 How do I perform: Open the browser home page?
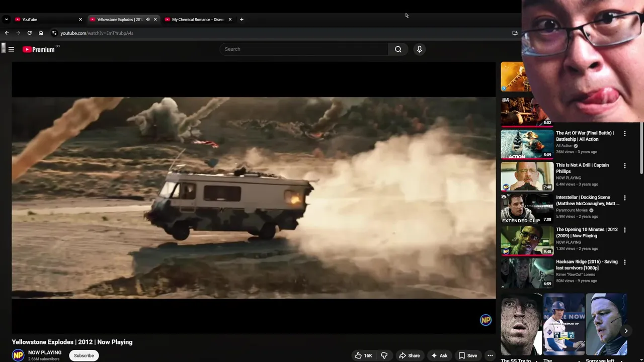tap(41, 33)
